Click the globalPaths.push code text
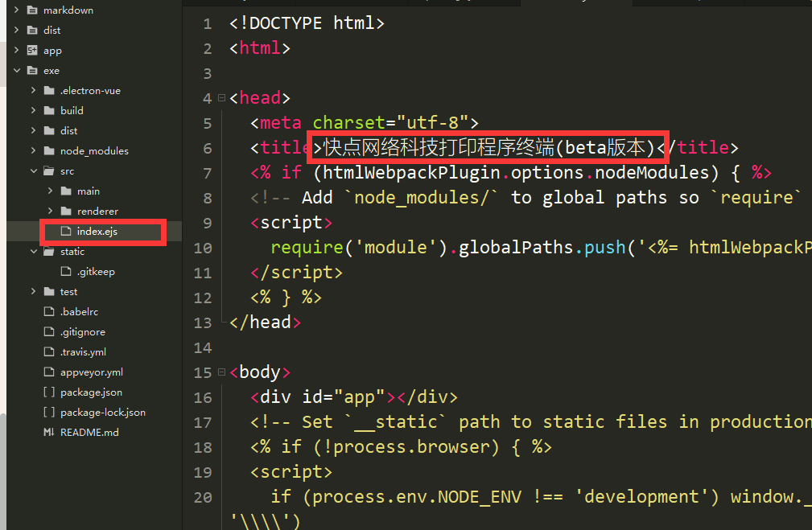This screenshot has height=530, width=812. pyautogui.click(x=542, y=248)
